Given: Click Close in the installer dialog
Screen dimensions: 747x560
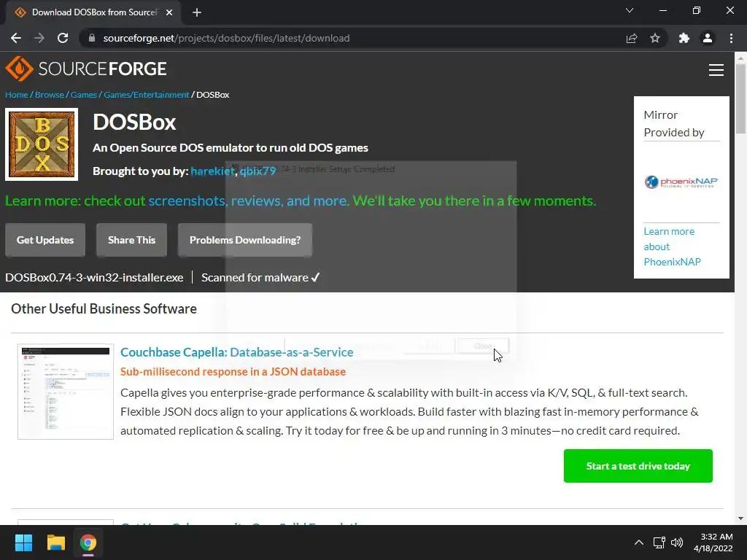Looking at the screenshot, I should click(483, 346).
